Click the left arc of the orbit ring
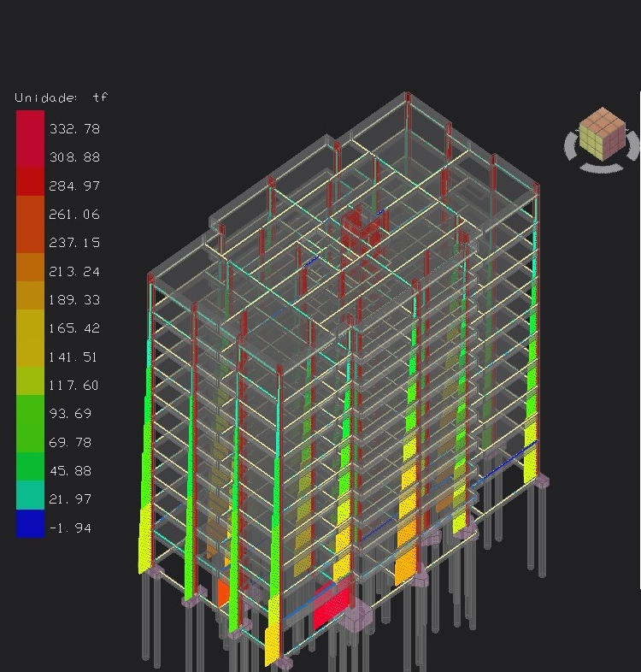Viewport: 641px width, 672px height. (x=569, y=147)
